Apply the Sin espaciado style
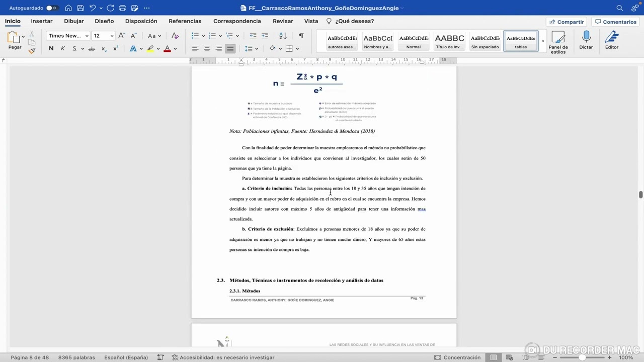 485,41
